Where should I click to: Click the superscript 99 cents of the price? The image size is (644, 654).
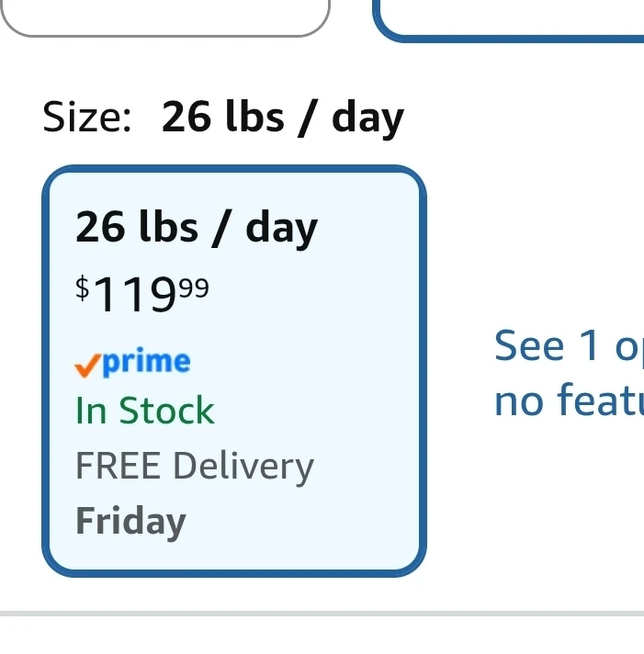click(x=194, y=288)
